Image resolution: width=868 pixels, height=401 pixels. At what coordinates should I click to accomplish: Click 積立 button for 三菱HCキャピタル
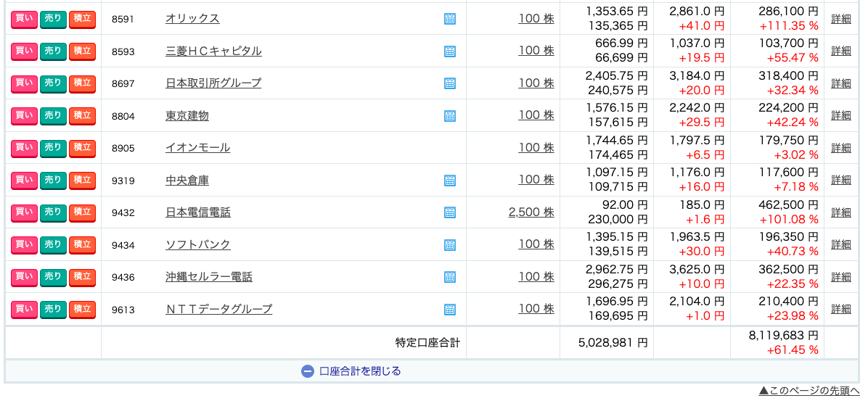pyautogui.click(x=83, y=51)
